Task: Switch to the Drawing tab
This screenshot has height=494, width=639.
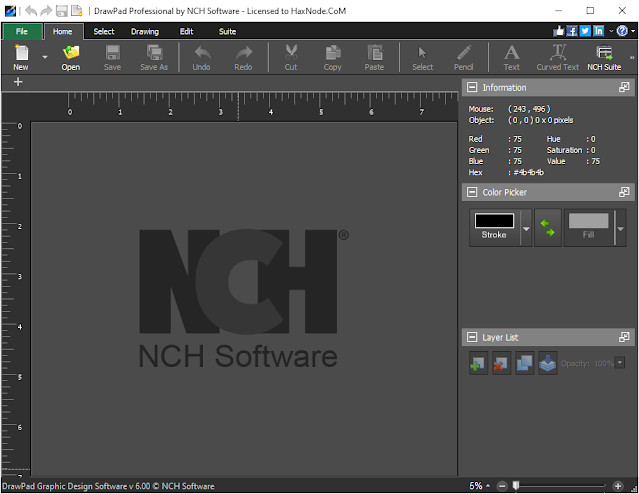Action: 145,31
